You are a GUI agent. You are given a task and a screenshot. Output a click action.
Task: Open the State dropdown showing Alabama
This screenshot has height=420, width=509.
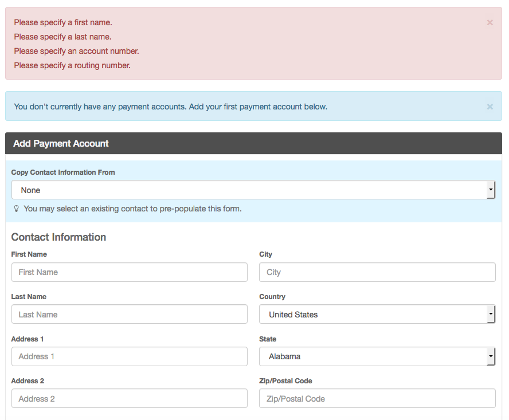tap(377, 356)
